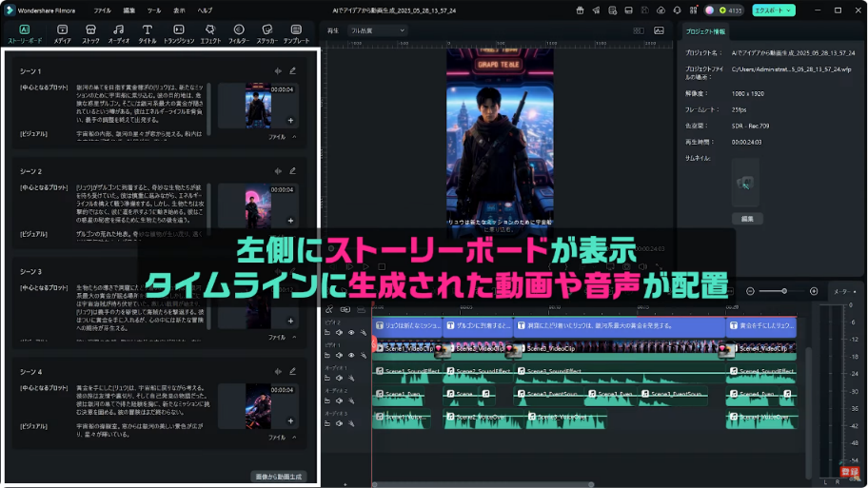Click the 編集 button under thumbnail
The image size is (868, 488).
coord(747,219)
